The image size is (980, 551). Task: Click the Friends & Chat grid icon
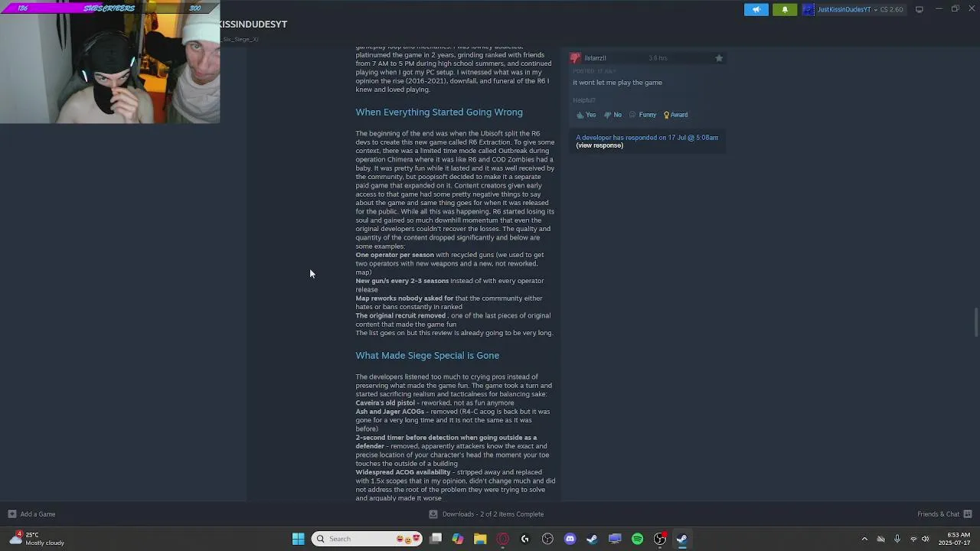pyautogui.click(x=968, y=514)
